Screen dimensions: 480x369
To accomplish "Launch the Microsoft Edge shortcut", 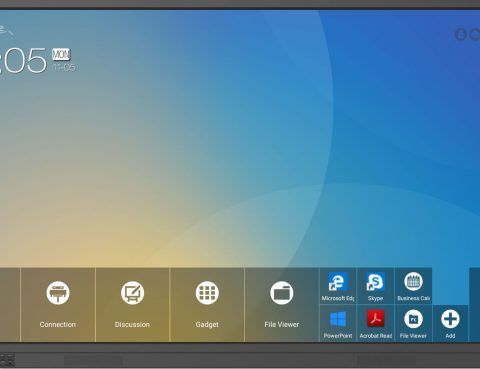I will [x=338, y=286].
